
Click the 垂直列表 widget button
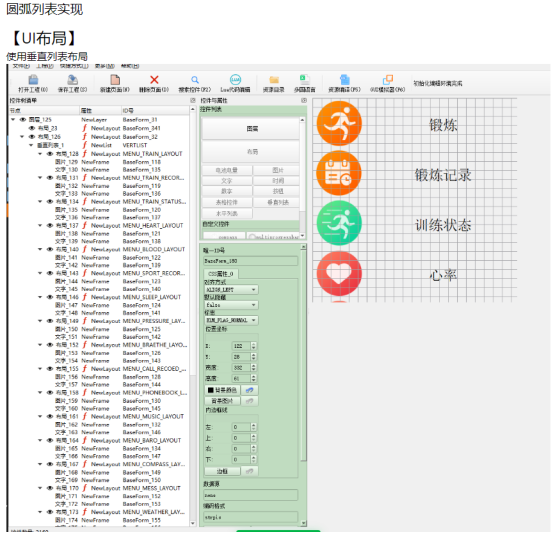(x=278, y=202)
